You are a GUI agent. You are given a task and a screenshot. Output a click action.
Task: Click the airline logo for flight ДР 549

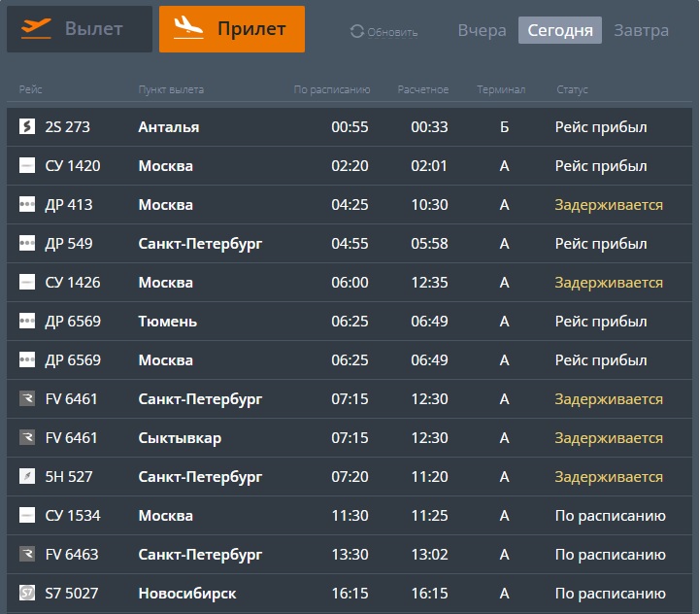27,243
